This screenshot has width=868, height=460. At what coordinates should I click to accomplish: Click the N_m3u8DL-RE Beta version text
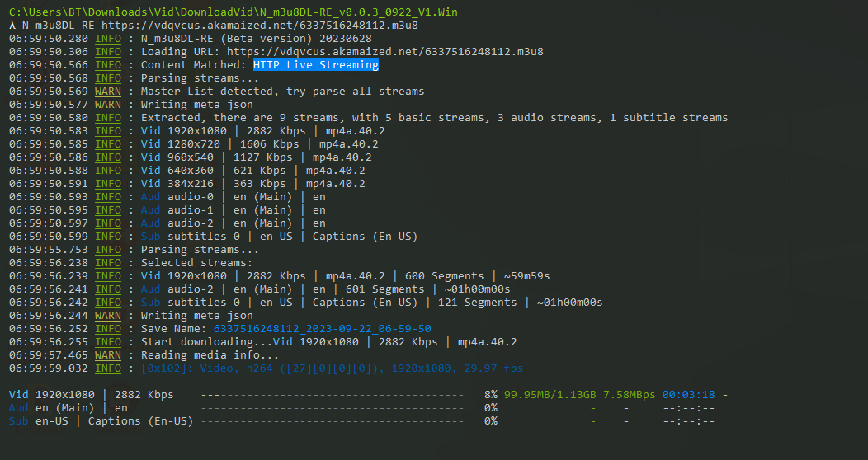click(256, 38)
